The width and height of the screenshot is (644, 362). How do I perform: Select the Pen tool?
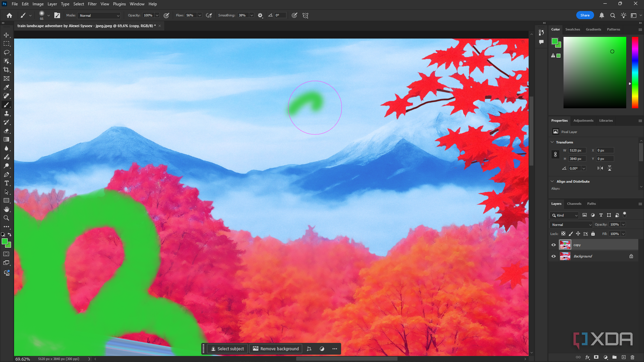6,175
